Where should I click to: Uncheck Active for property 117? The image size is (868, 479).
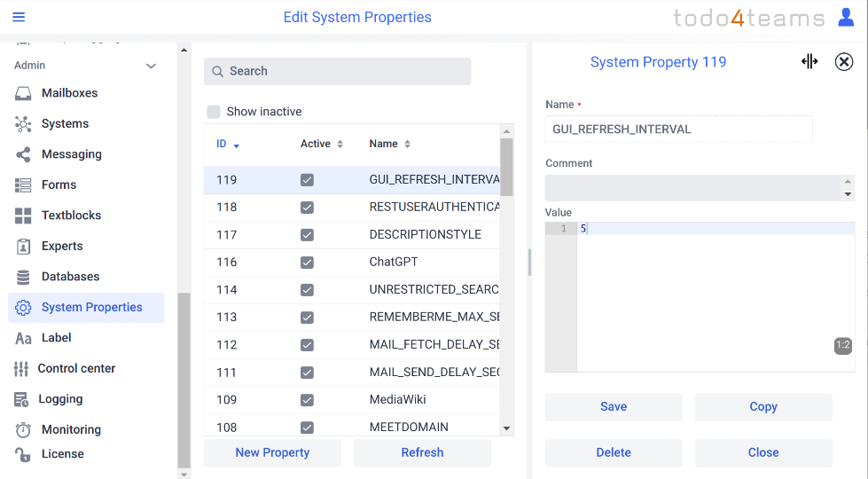pos(307,235)
